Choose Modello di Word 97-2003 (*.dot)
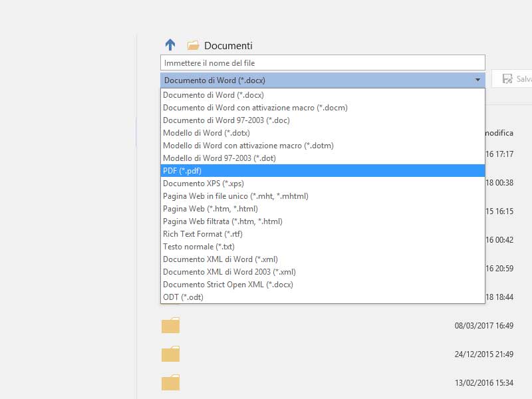The image size is (532, 399). 219,158
